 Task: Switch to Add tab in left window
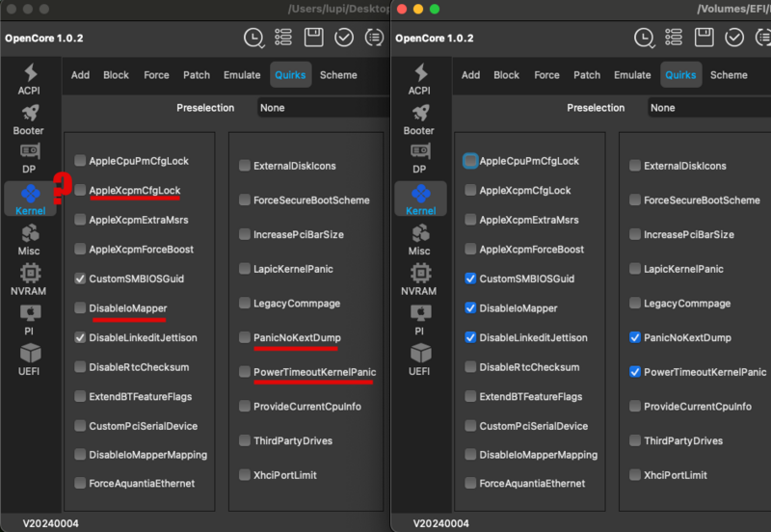pyautogui.click(x=80, y=75)
